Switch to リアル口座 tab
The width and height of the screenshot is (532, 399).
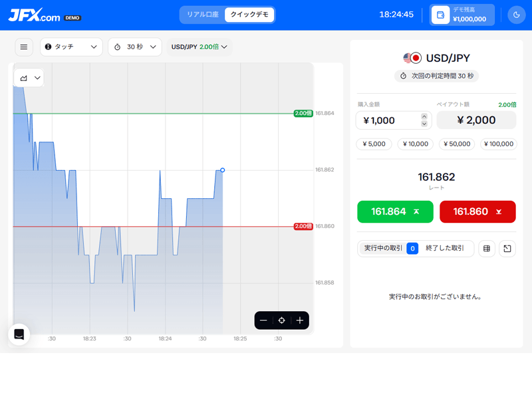tap(203, 15)
